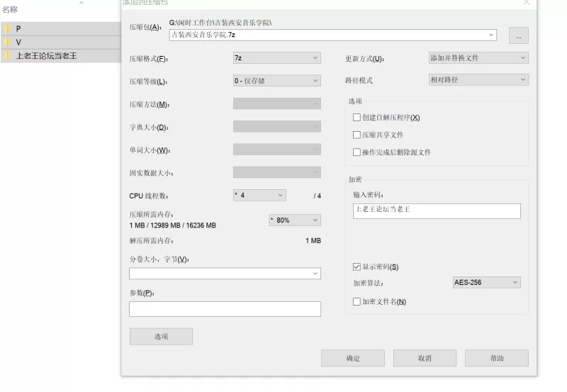Open the 选项 button

coord(161,337)
